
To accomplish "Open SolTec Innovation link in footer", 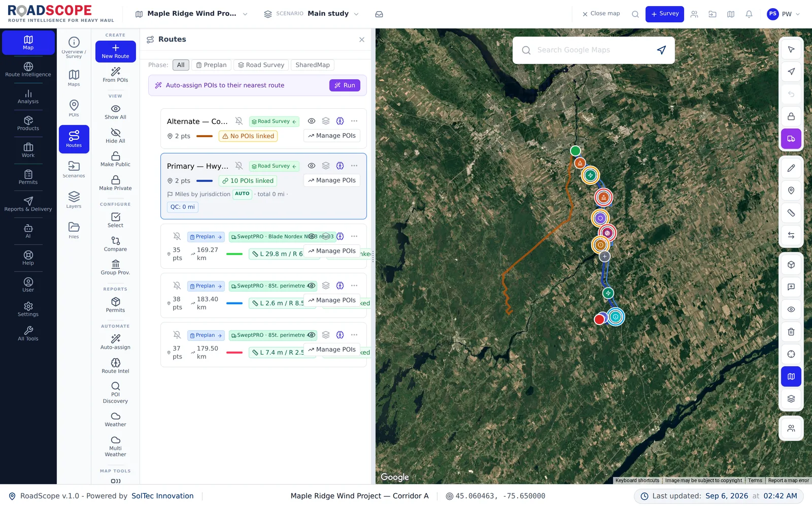I will pos(162,496).
